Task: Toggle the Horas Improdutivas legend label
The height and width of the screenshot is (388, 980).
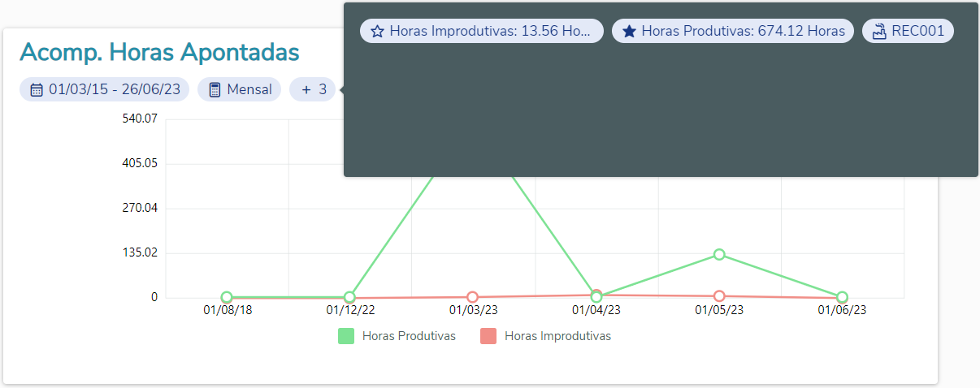Action: click(557, 336)
